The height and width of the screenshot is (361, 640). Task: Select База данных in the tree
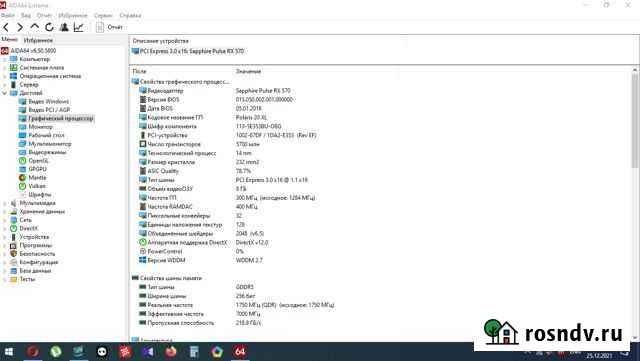coord(35,271)
